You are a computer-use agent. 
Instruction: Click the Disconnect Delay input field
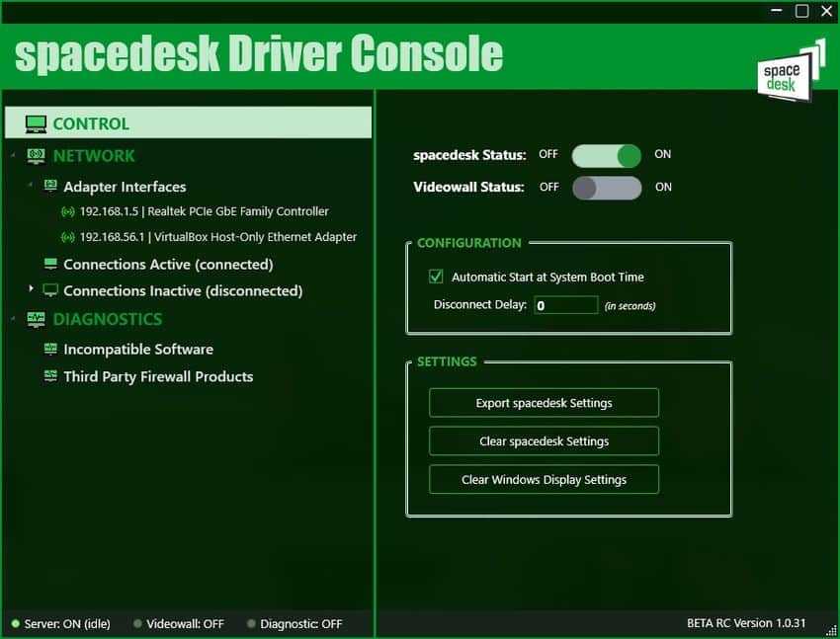tap(565, 305)
